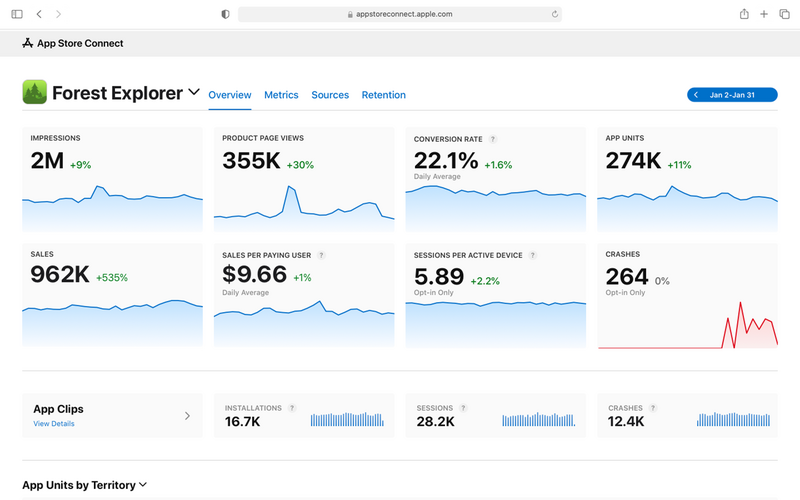
Task: Go forward with the browser forward arrow
Action: 58,14
